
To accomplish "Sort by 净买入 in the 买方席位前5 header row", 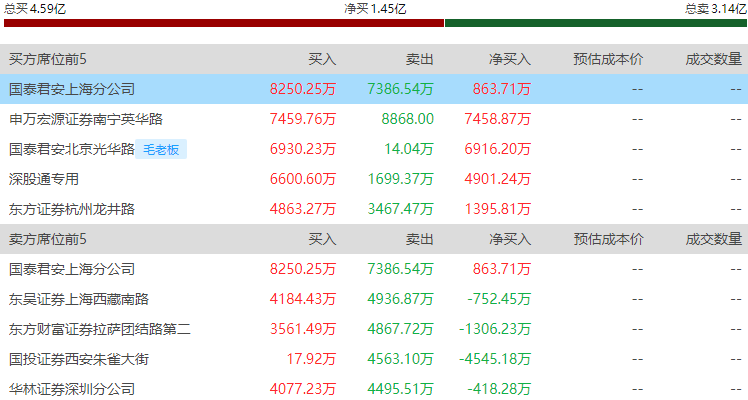I will pos(510,59).
